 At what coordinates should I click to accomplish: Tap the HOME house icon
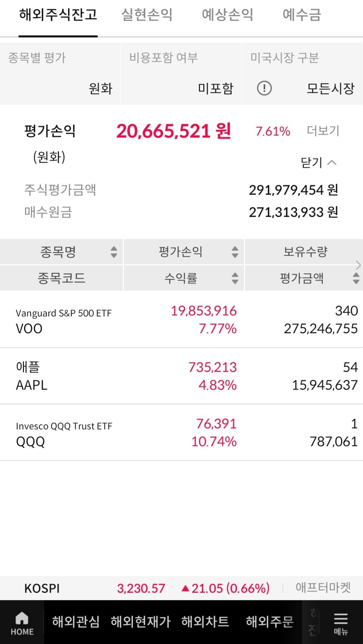point(22,618)
